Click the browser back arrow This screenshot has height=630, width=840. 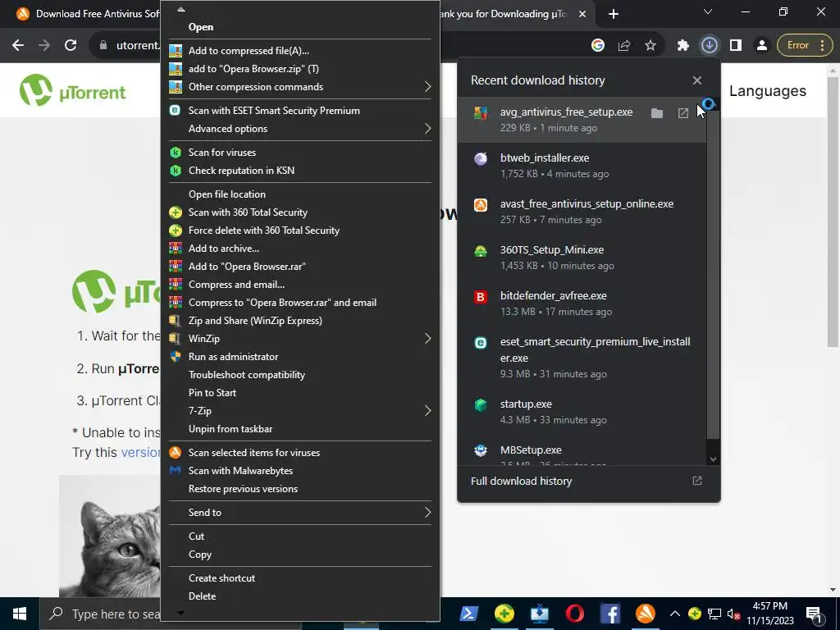[18, 46]
